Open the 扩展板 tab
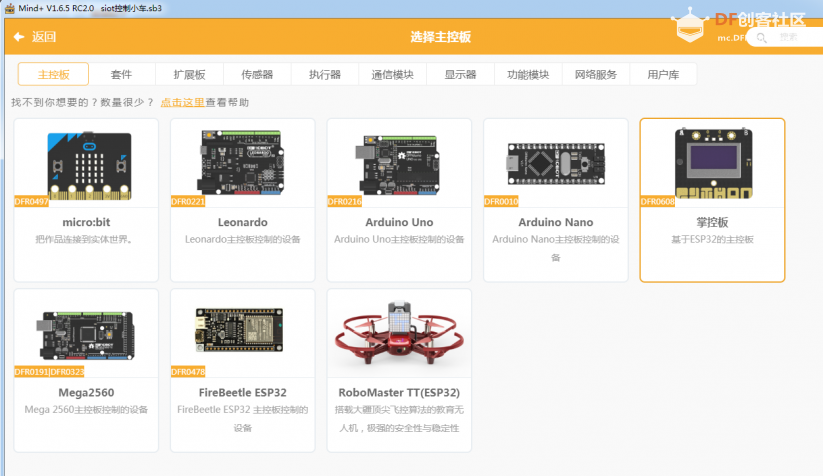 [189, 75]
